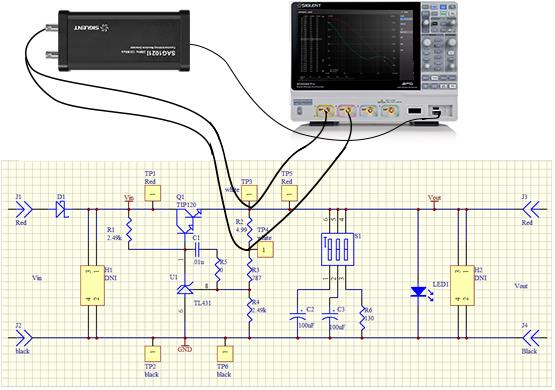
Task: Click the J1 Red input connector symbol
Action: coord(24,210)
